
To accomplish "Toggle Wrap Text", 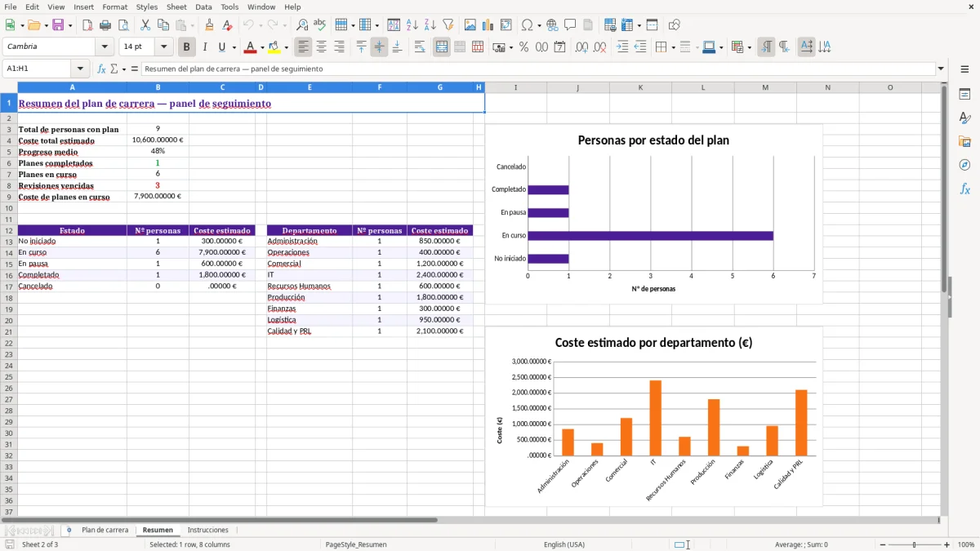I will (x=420, y=47).
